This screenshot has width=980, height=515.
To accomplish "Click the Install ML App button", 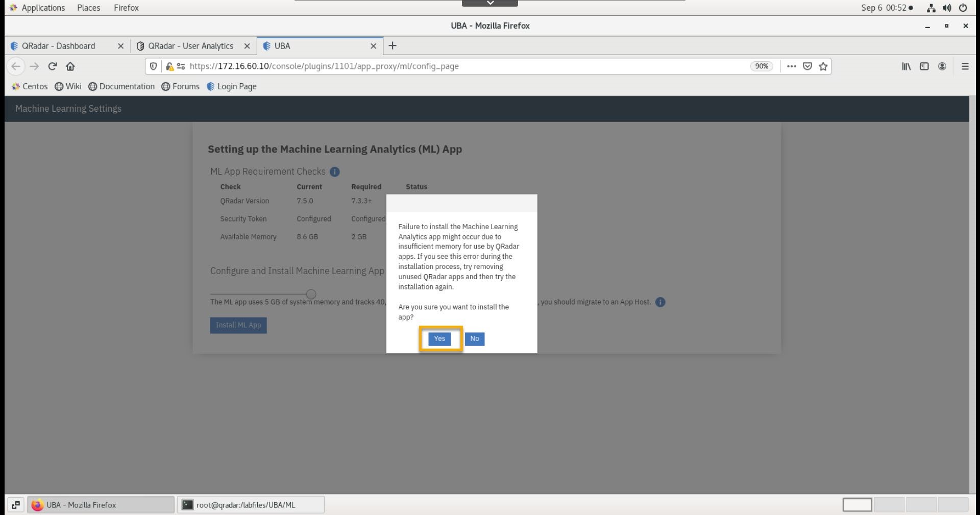I will (x=238, y=325).
